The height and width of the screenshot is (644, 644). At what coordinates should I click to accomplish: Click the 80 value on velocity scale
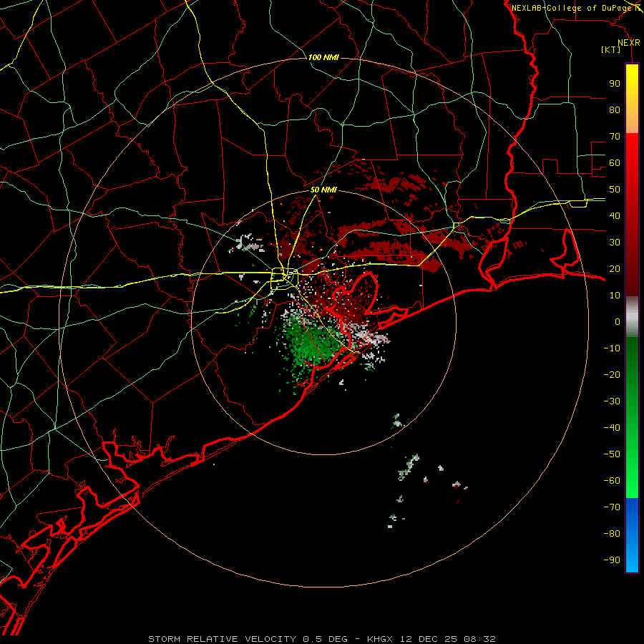tap(615, 110)
